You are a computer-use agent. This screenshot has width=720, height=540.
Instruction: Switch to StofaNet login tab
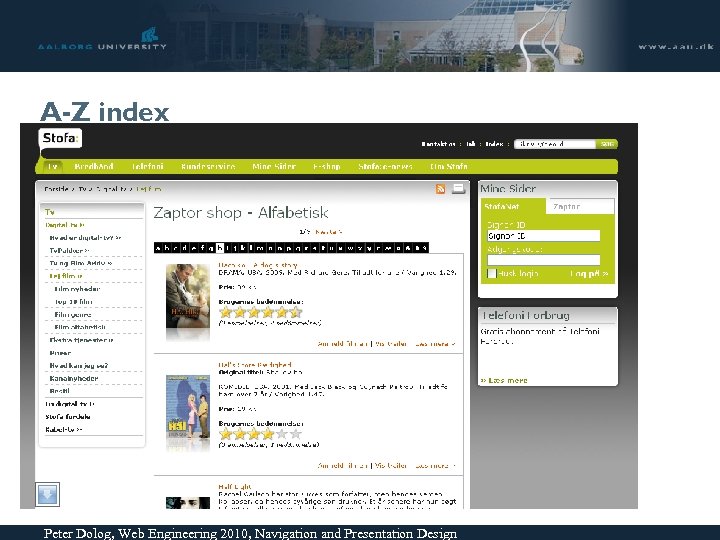[513, 207]
